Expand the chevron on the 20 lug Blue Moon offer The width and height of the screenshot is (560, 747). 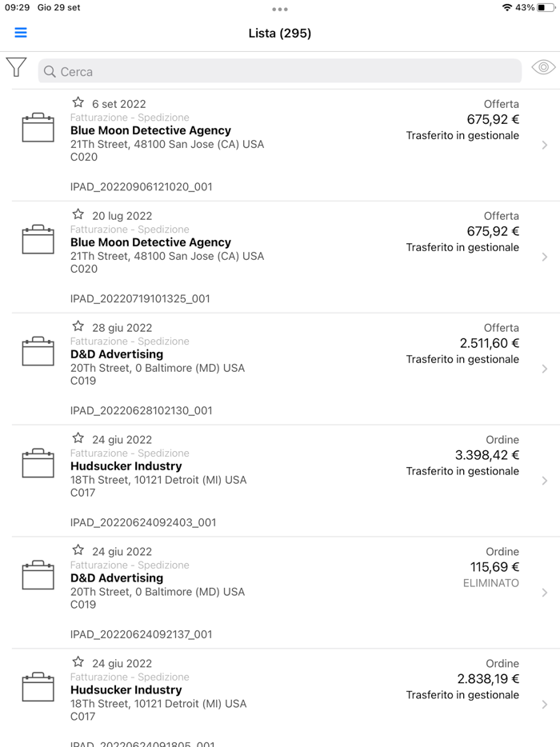546,258
